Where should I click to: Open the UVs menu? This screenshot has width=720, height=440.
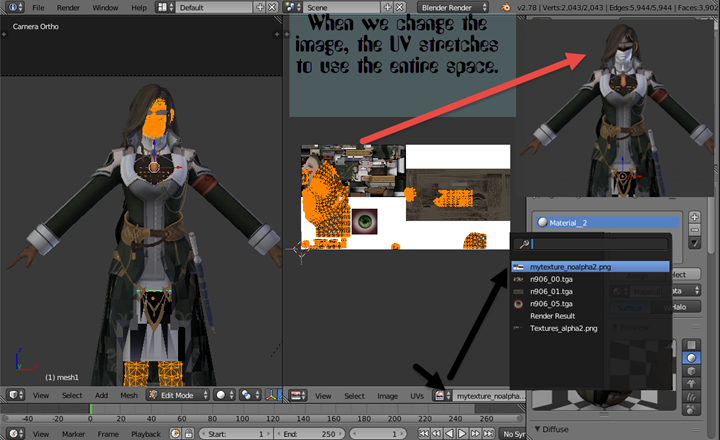417,396
